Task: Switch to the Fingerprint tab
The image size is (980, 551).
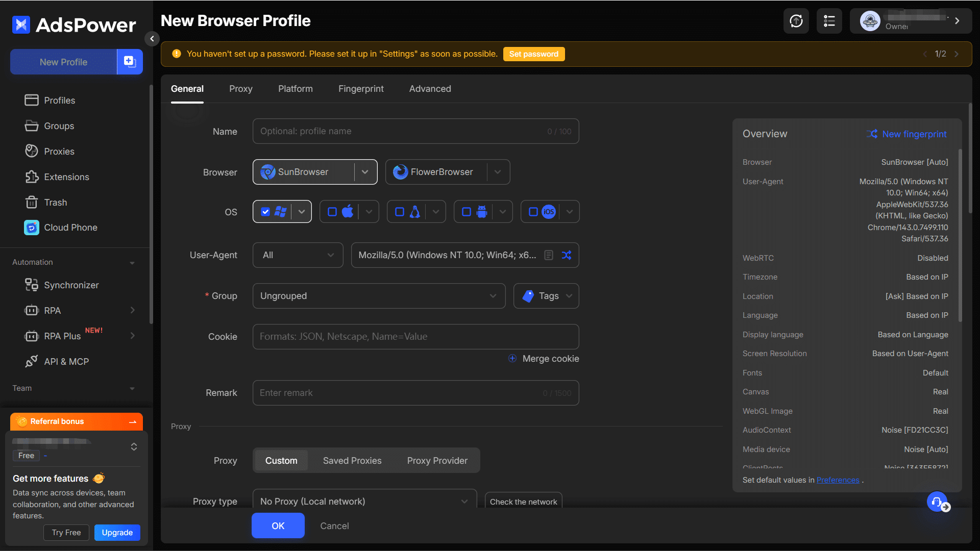Action: pos(361,89)
